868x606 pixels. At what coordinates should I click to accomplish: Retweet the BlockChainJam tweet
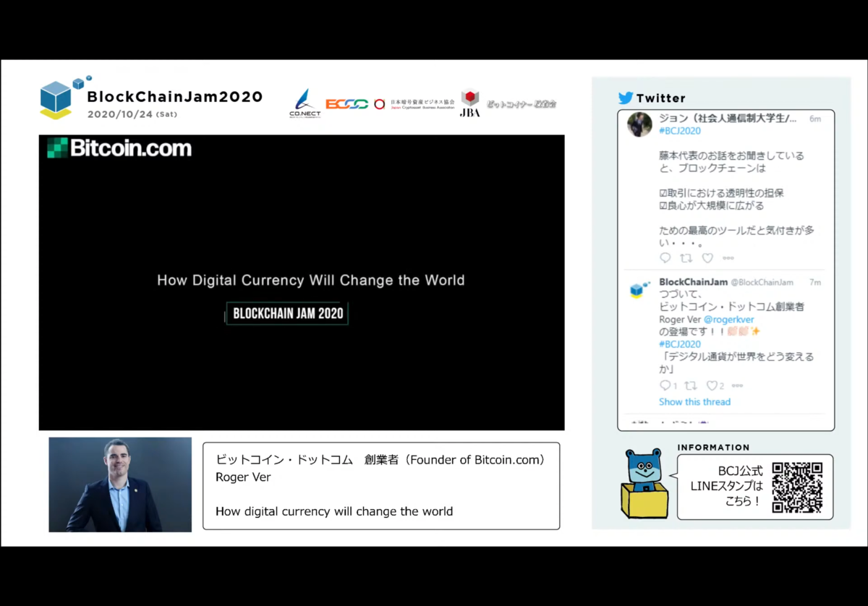point(691,386)
